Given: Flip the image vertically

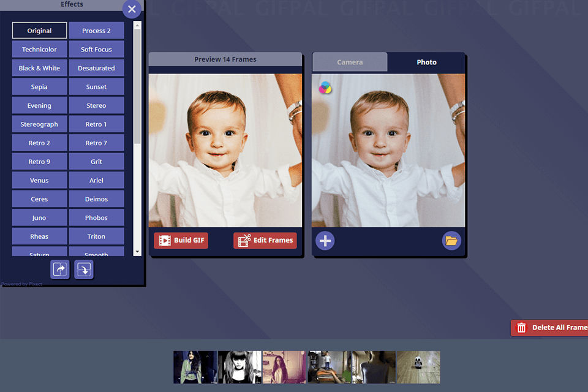Looking at the screenshot, I should [83, 269].
